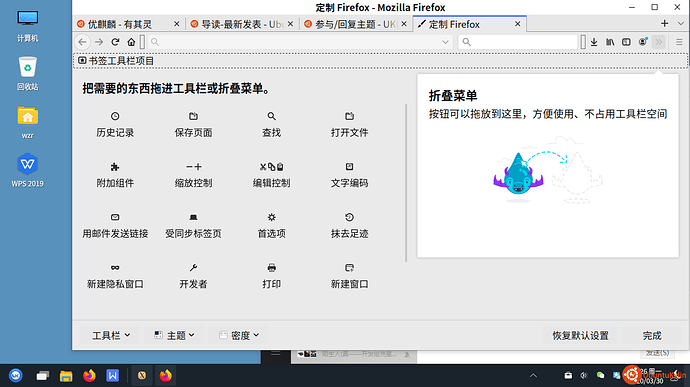The width and height of the screenshot is (690, 387).
Task: Click the 恢复默认设置 restore defaults button
Action: point(580,335)
